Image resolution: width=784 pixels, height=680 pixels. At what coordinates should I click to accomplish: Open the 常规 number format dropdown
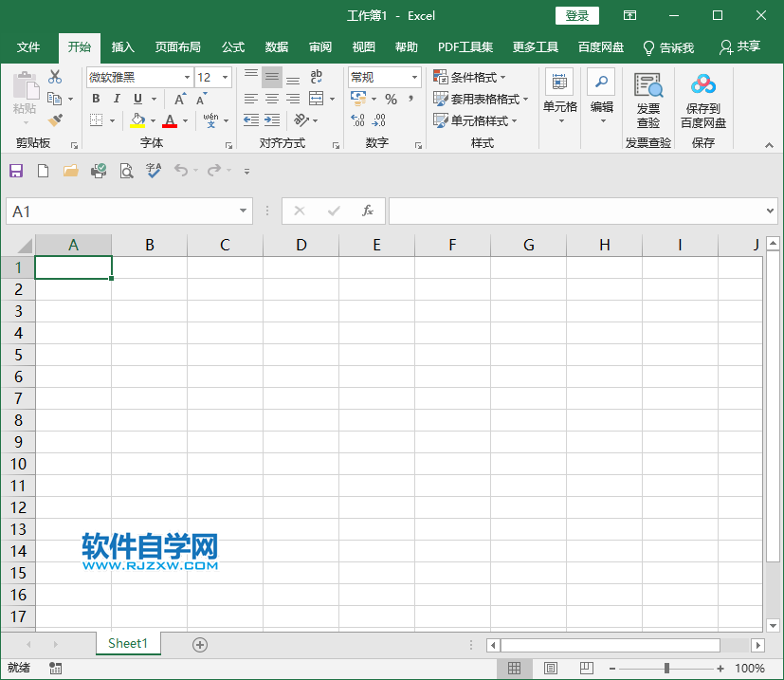click(413, 77)
